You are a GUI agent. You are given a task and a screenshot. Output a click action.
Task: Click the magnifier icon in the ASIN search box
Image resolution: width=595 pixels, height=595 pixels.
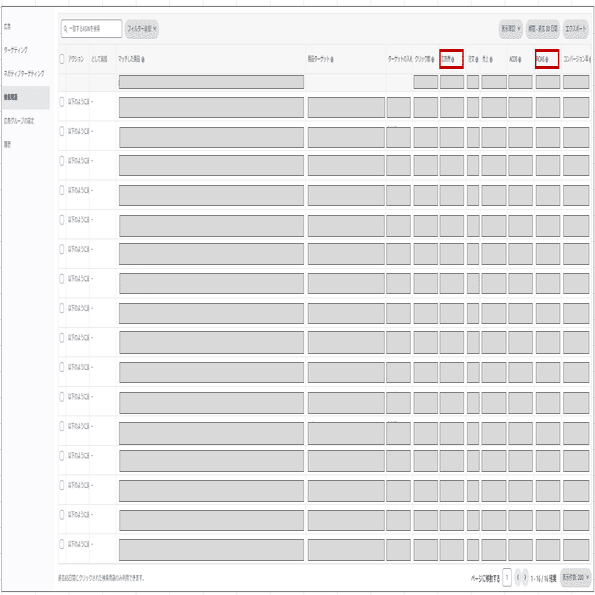(x=65, y=29)
